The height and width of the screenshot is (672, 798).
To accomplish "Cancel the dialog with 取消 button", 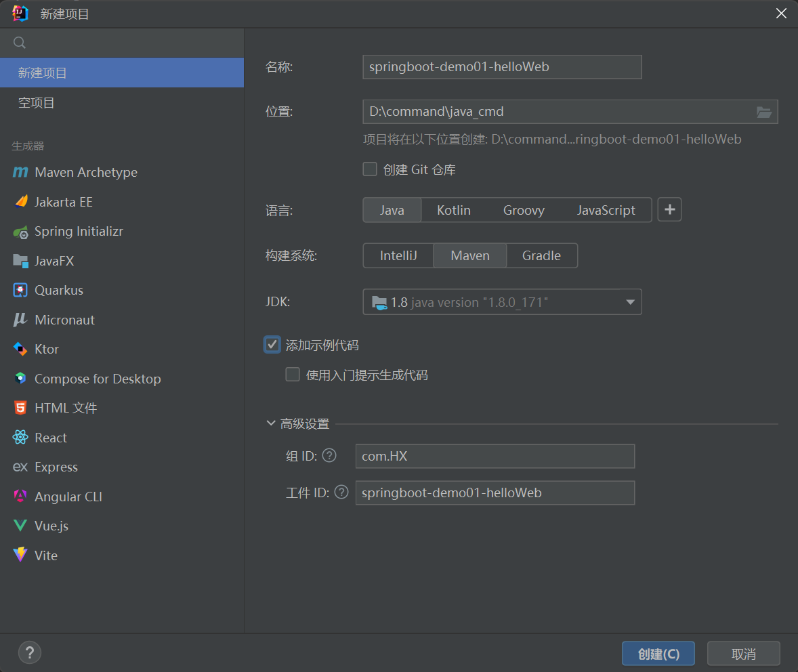I will coord(743,654).
